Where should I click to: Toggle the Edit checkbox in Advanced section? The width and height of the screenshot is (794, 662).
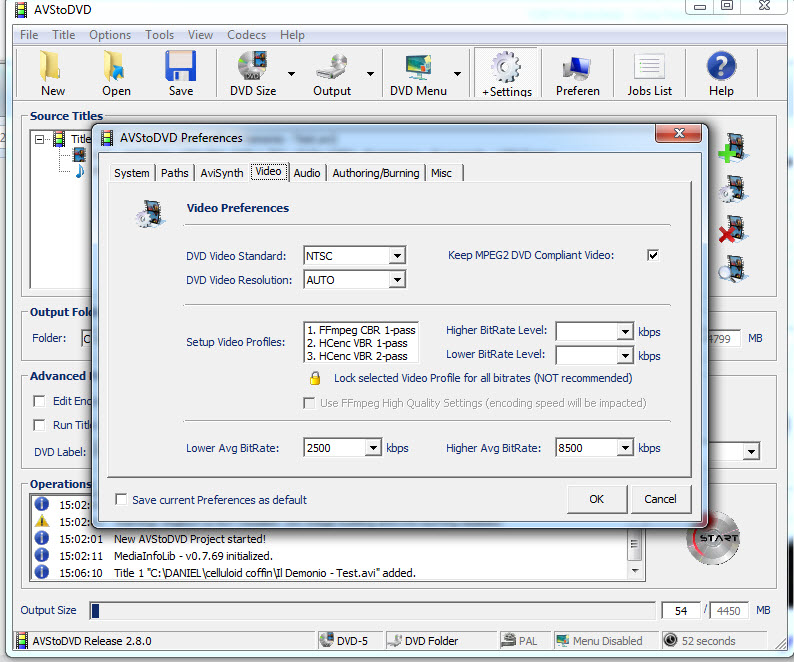(39, 401)
